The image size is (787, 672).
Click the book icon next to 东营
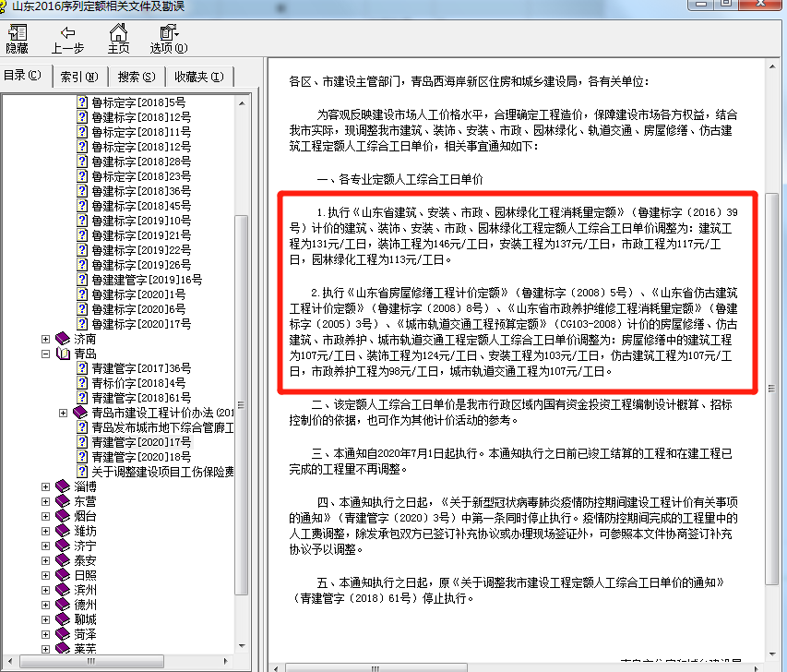coord(63,501)
